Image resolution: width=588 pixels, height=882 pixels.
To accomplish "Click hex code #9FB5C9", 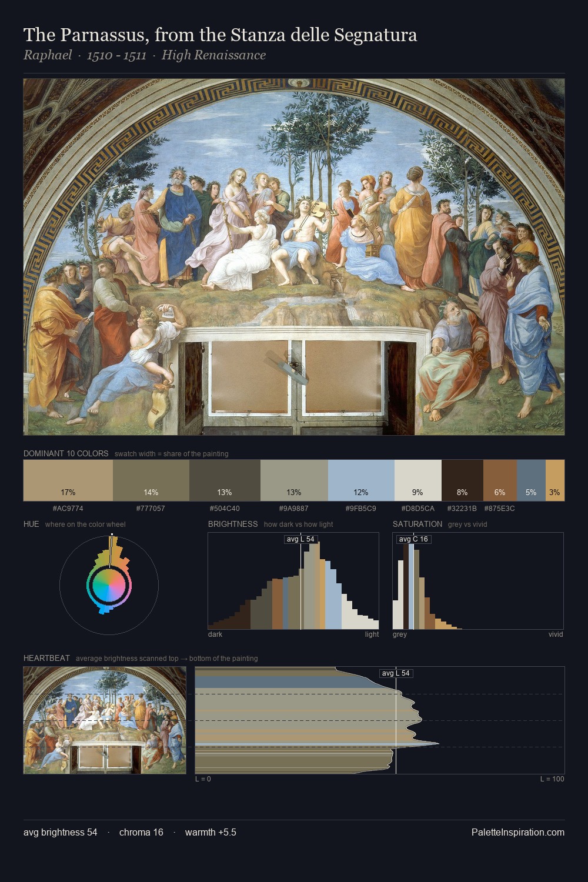I will pos(361,509).
